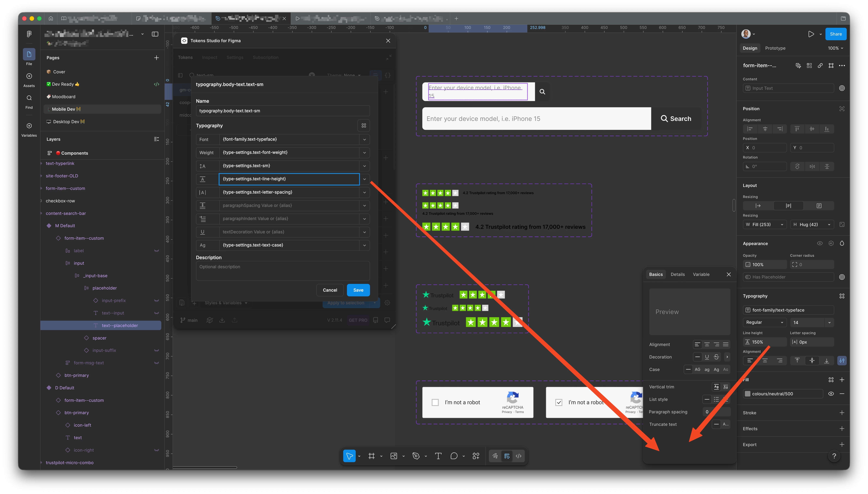Toggle Dev Mode code icon in toolbar
Viewport: 868px width, 494px height.
(x=518, y=456)
